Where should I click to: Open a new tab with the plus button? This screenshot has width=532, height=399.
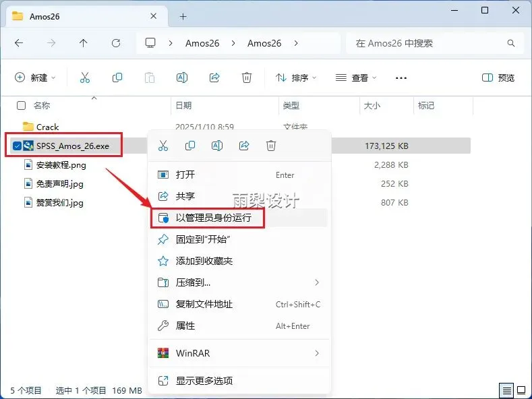coord(183,16)
